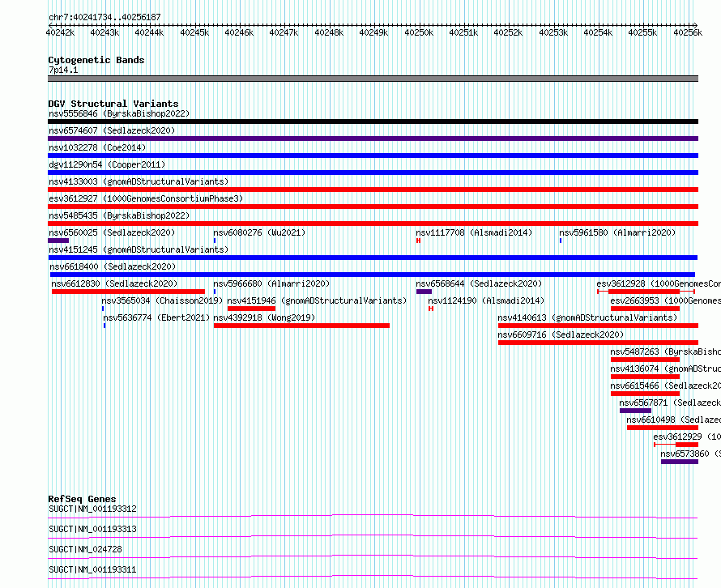721x588 pixels.
Task: Open the nsv6080276 (Wu2021) label
Action: [x=259, y=232]
